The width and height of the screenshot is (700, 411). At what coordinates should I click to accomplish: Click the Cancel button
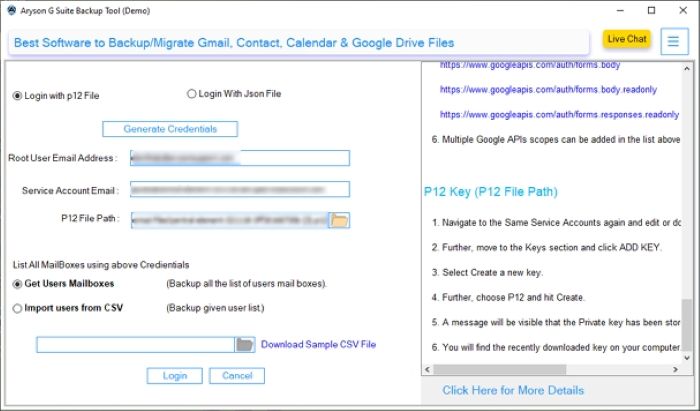(237, 376)
